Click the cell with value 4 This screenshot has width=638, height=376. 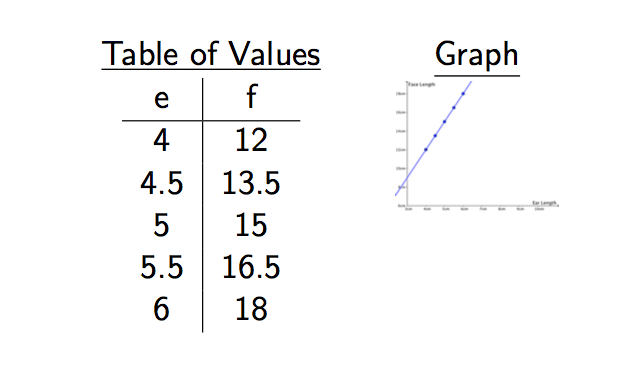(x=161, y=140)
